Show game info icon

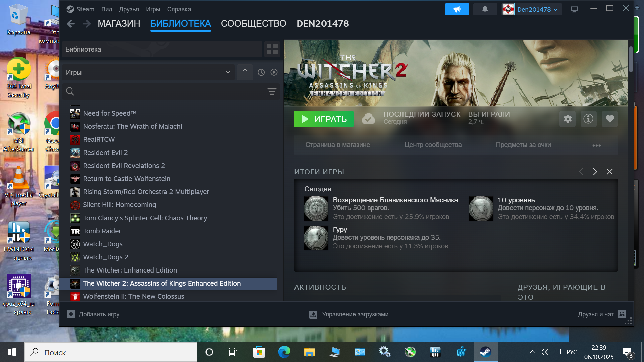(588, 119)
